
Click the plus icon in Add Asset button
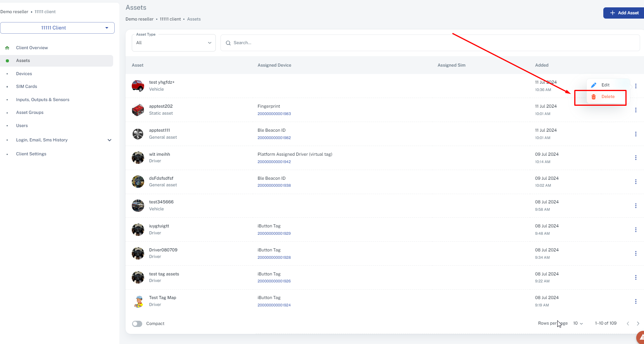(x=613, y=13)
